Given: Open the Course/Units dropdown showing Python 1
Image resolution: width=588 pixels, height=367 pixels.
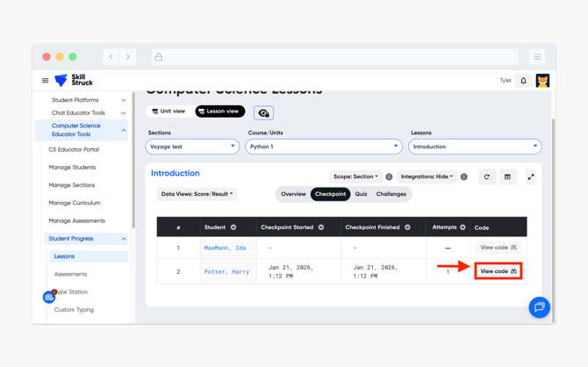Looking at the screenshot, I should [x=323, y=147].
